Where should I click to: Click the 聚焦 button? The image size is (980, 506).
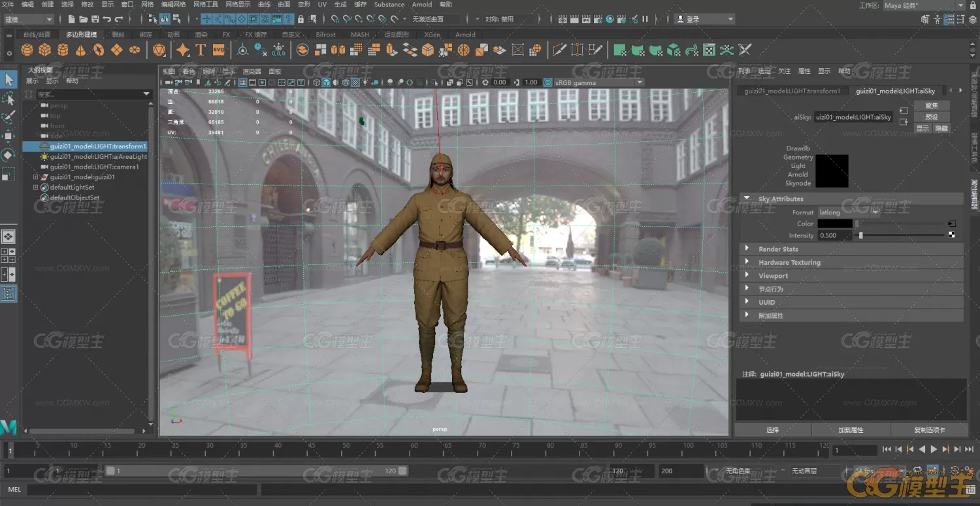pos(931,106)
